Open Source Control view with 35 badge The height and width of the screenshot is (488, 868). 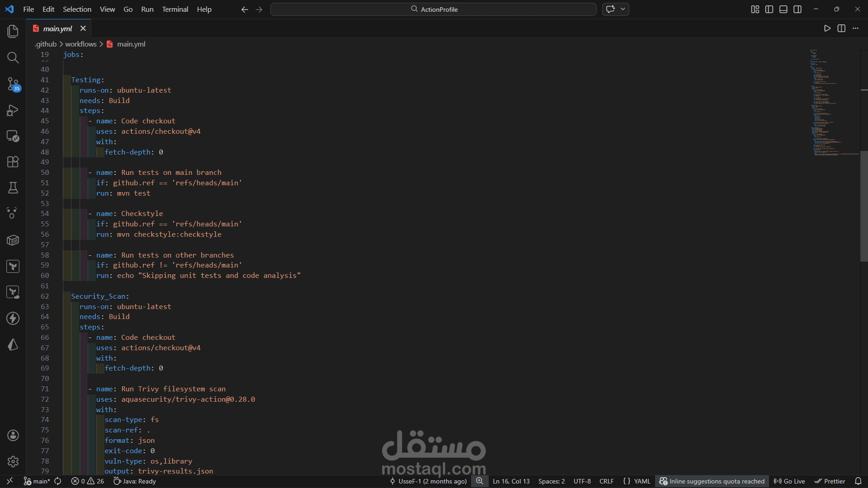[x=13, y=84]
